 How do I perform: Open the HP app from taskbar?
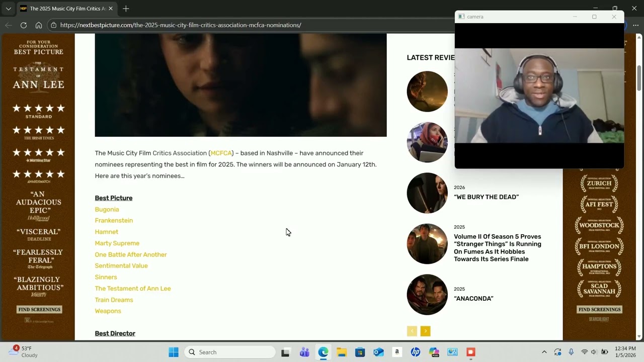coord(416,352)
